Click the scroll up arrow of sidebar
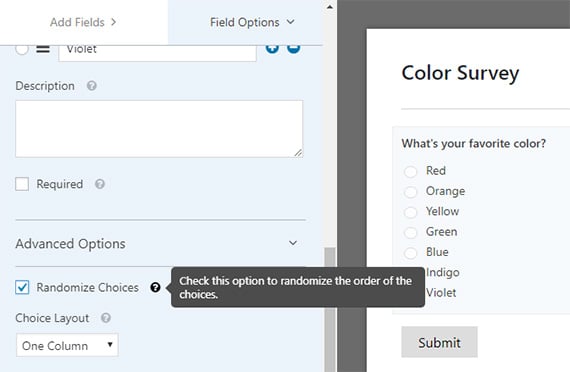The height and width of the screenshot is (372, 570). coord(330,7)
